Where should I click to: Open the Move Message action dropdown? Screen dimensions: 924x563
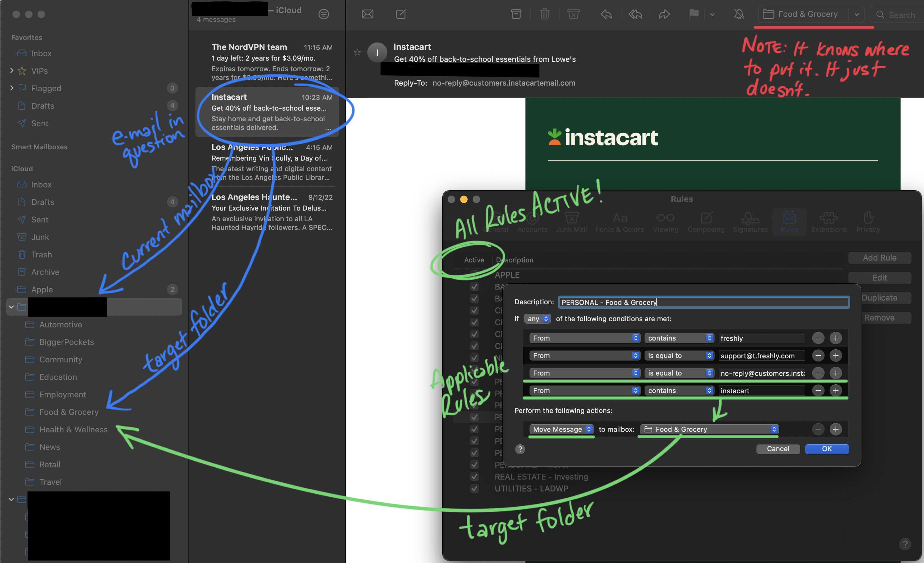(x=561, y=429)
